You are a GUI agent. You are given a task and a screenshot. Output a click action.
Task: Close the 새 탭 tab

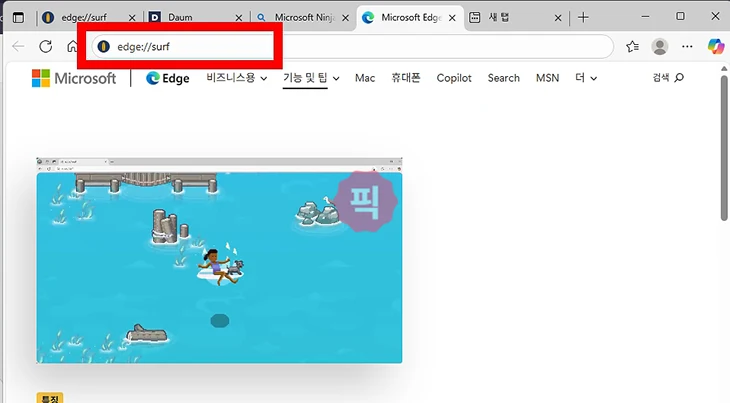pos(558,18)
